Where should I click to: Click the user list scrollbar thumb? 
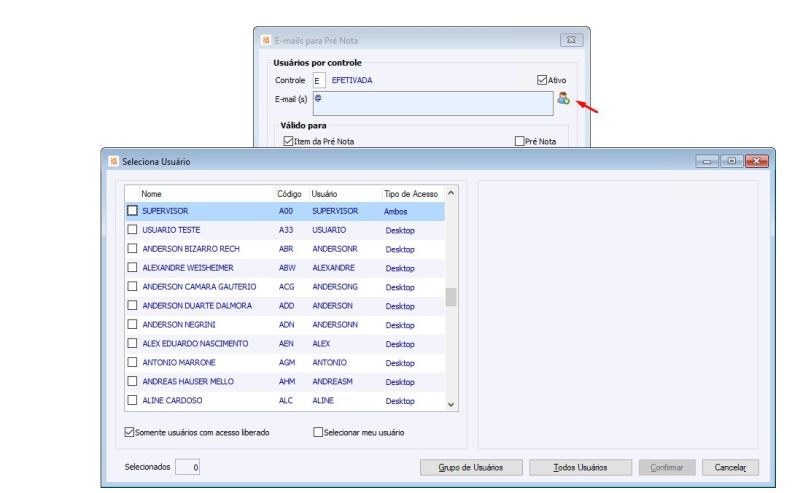click(x=451, y=297)
